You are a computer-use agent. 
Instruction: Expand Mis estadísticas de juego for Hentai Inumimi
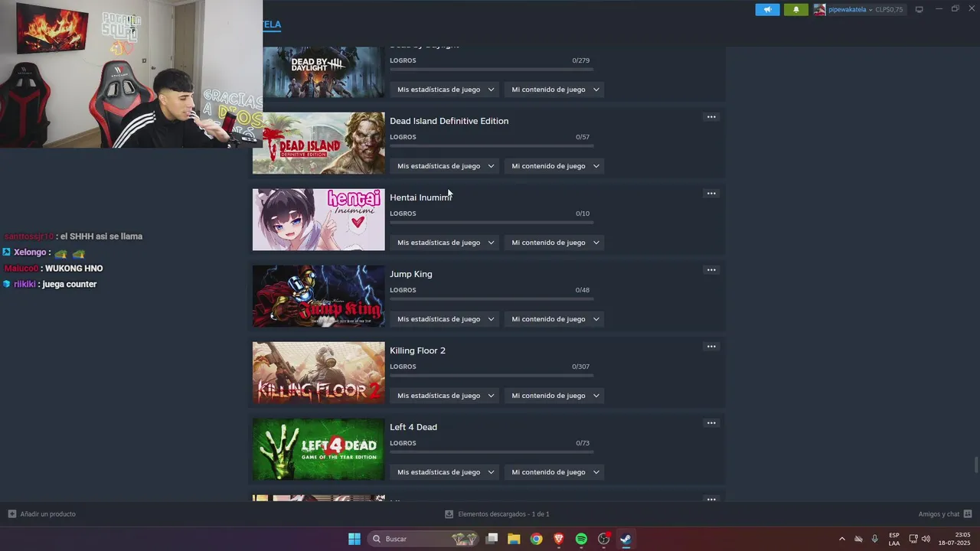click(445, 243)
